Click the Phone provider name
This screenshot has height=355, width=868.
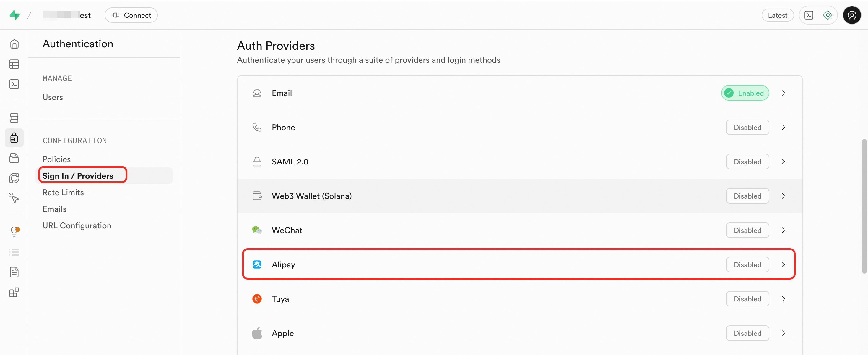pyautogui.click(x=283, y=127)
